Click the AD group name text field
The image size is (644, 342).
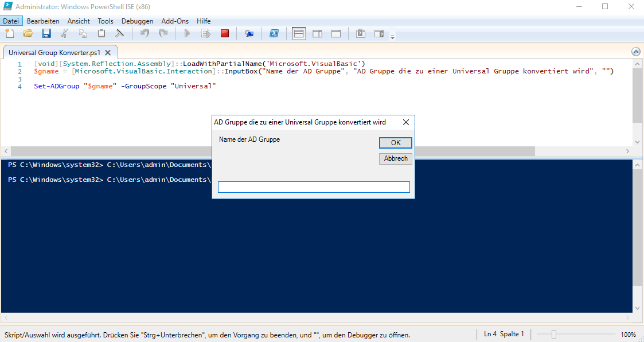pos(314,187)
